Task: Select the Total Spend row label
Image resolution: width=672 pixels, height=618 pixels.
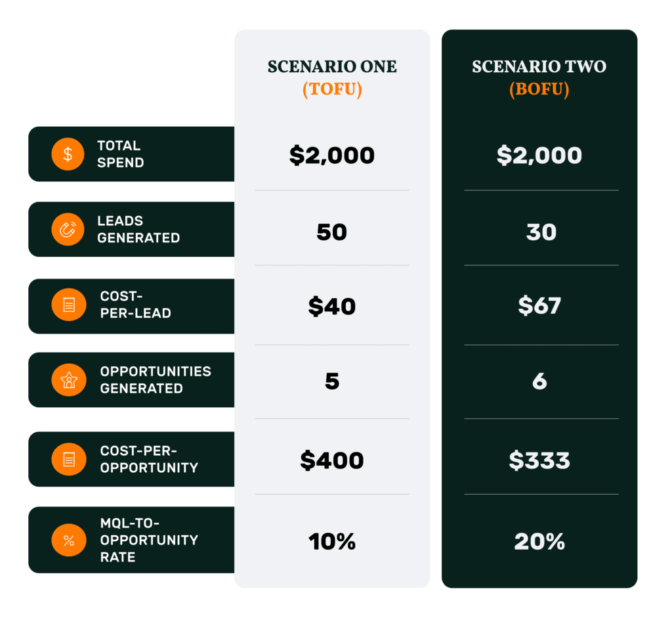Action: point(120,154)
